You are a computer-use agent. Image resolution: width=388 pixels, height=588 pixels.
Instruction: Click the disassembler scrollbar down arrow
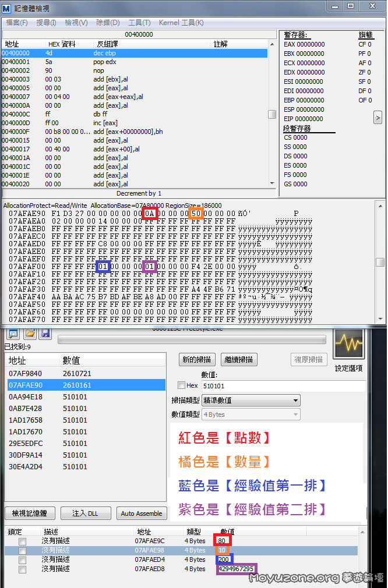272,183
